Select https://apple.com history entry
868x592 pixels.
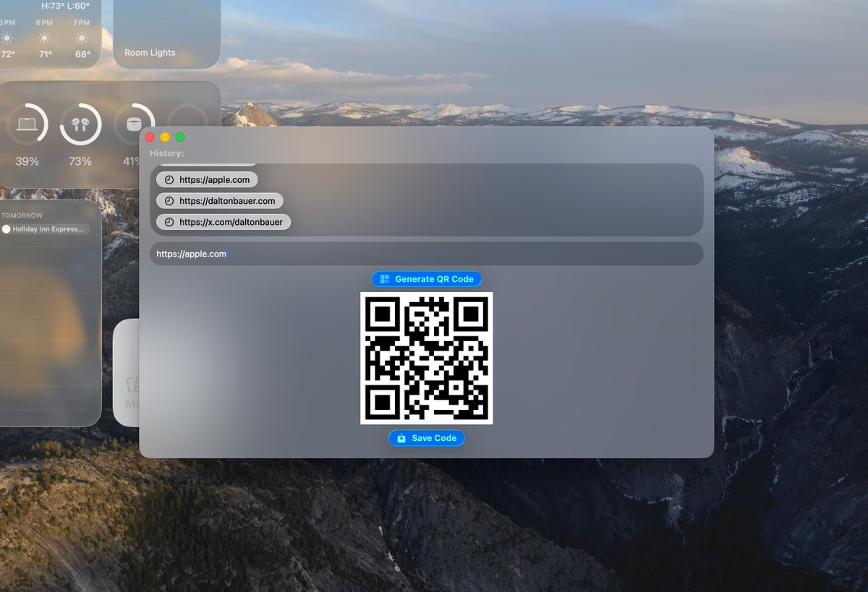(x=207, y=180)
